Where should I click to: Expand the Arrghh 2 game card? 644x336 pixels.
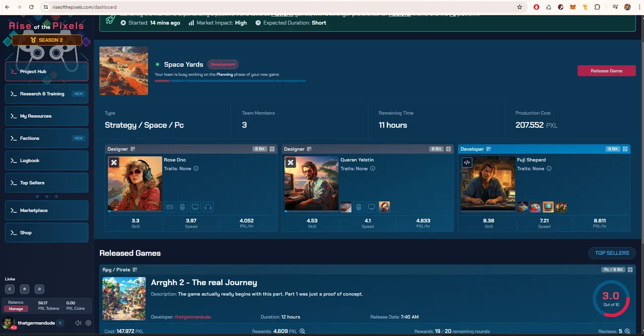pos(630,270)
